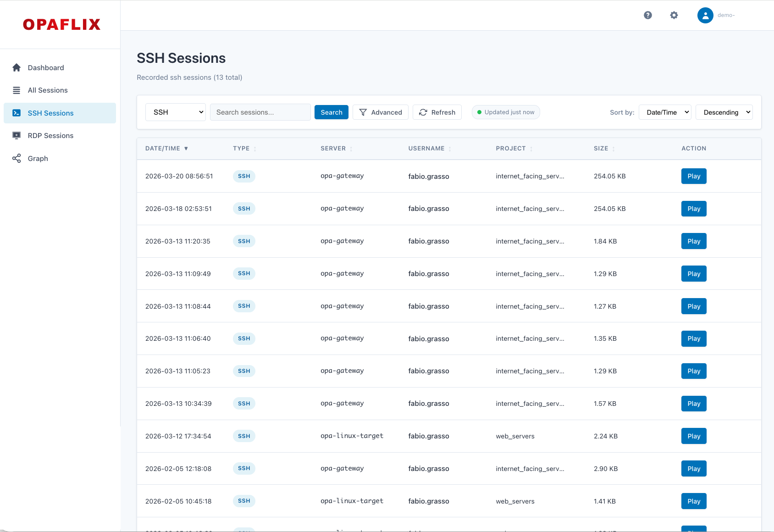The height and width of the screenshot is (532, 774).
Task: Open settings via the gear icon
Action: (674, 15)
